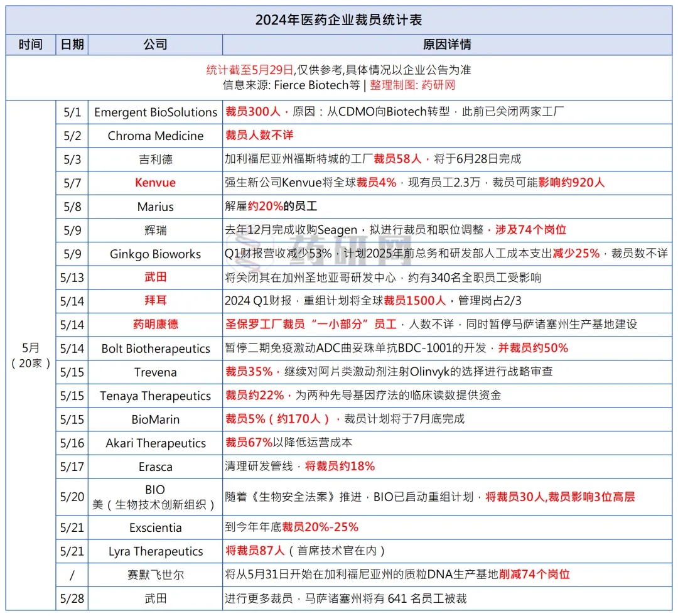Viewport: 678px width, 616px height.
Task: Click the 5/16 date cell
Action: point(72,443)
